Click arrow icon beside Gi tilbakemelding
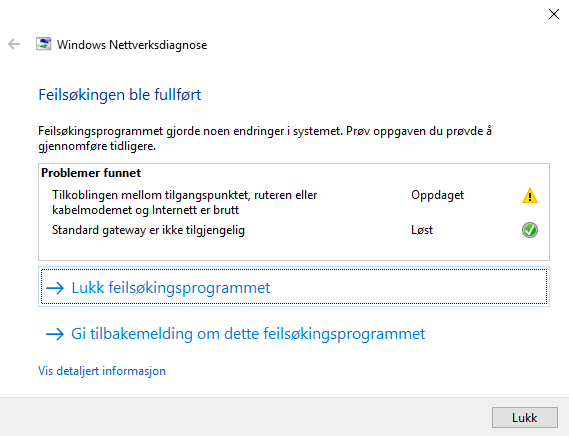This screenshot has width=569, height=436. [55, 334]
